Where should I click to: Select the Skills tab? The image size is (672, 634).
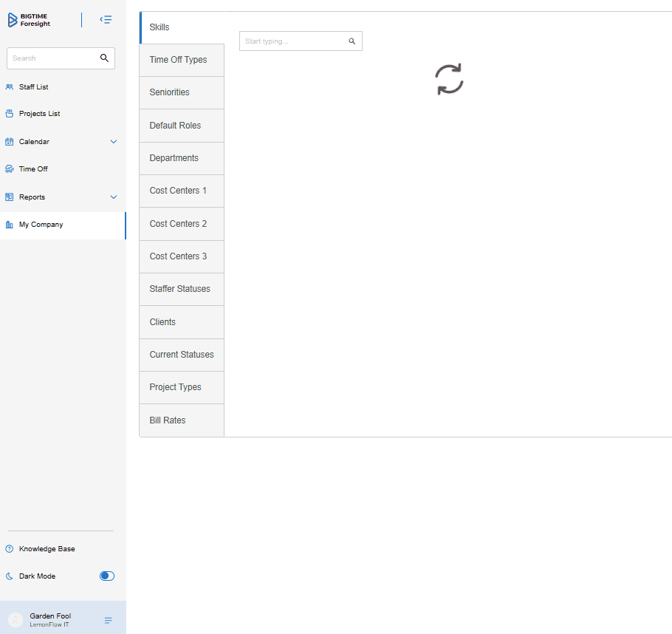tap(182, 27)
